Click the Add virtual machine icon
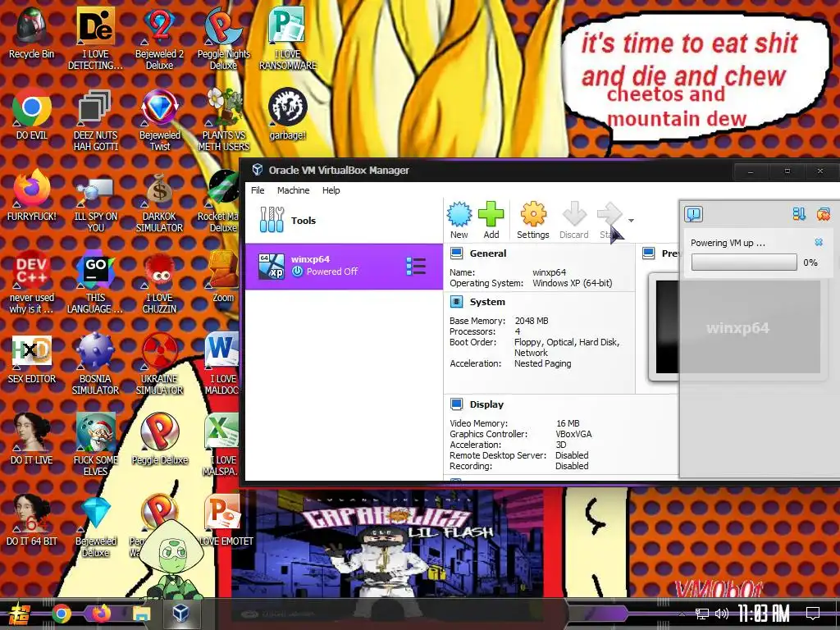 coord(491,220)
